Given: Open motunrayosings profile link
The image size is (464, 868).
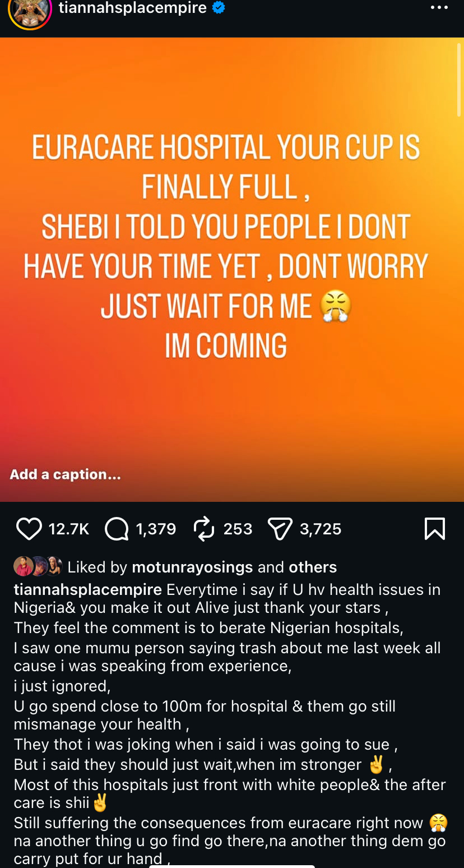Looking at the screenshot, I should coord(192,567).
